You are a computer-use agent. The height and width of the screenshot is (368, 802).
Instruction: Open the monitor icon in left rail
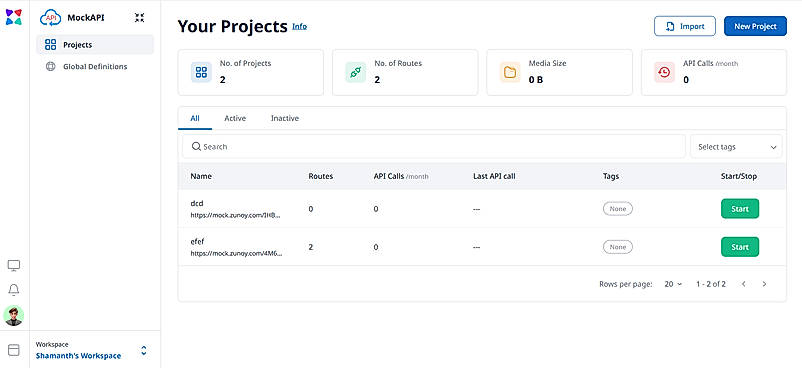point(14,266)
